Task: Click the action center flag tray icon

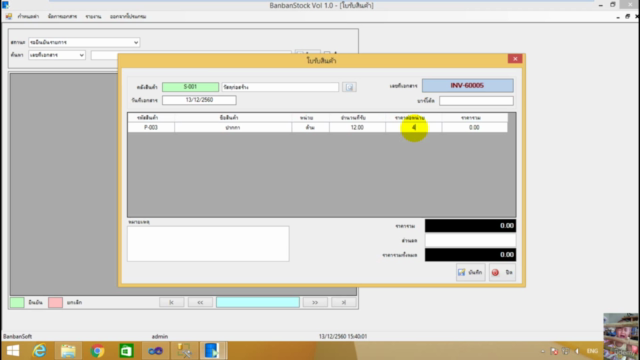Action: coord(554,351)
